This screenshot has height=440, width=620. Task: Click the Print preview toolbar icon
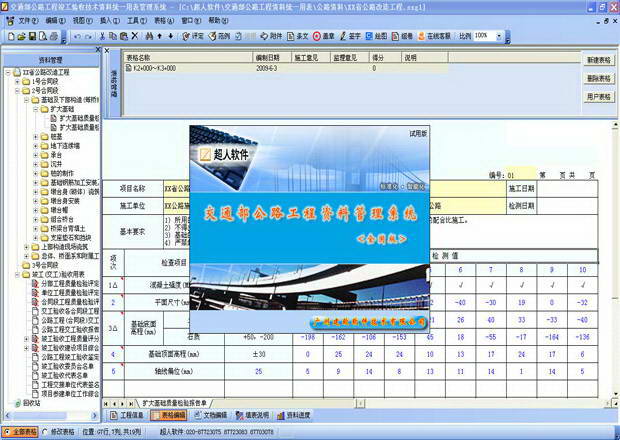tap(43, 37)
